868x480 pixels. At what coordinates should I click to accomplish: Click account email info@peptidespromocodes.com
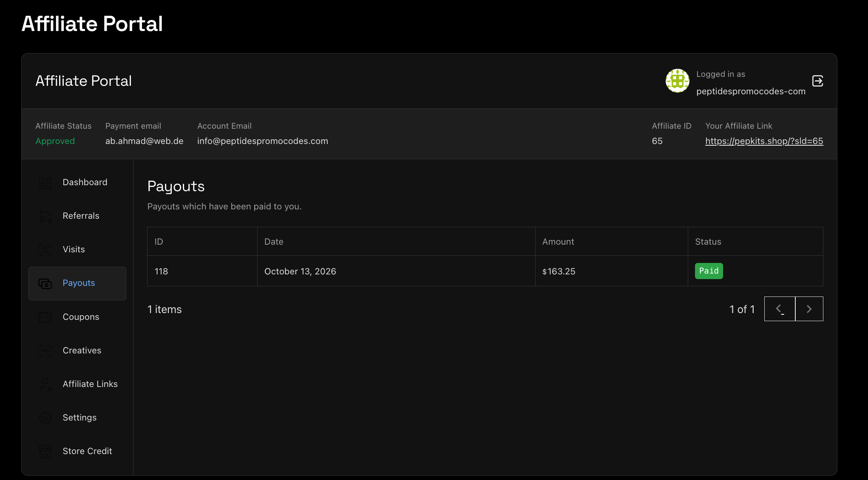(x=263, y=141)
